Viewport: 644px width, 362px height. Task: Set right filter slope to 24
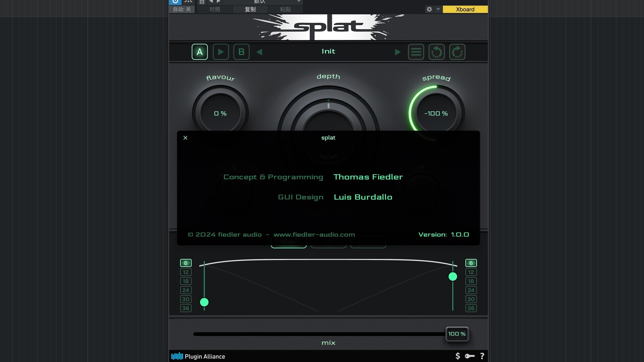pyautogui.click(x=471, y=290)
